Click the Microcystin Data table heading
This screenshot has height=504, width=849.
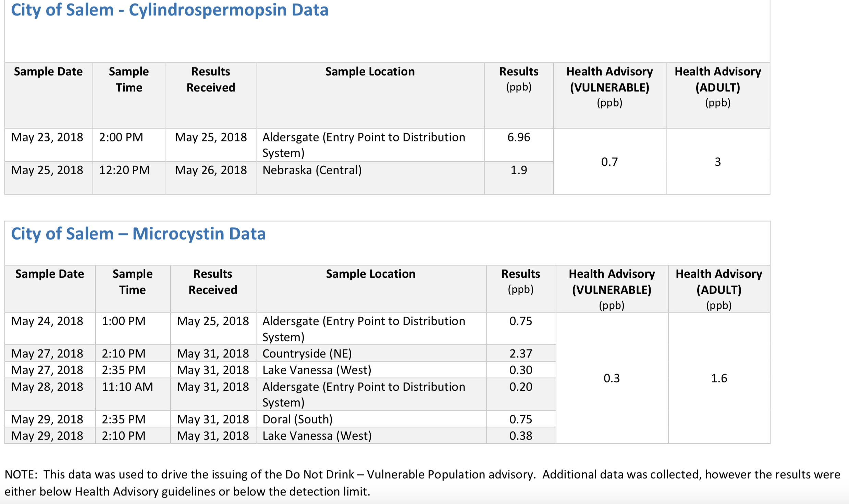pyautogui.click(x=138, y=234)
